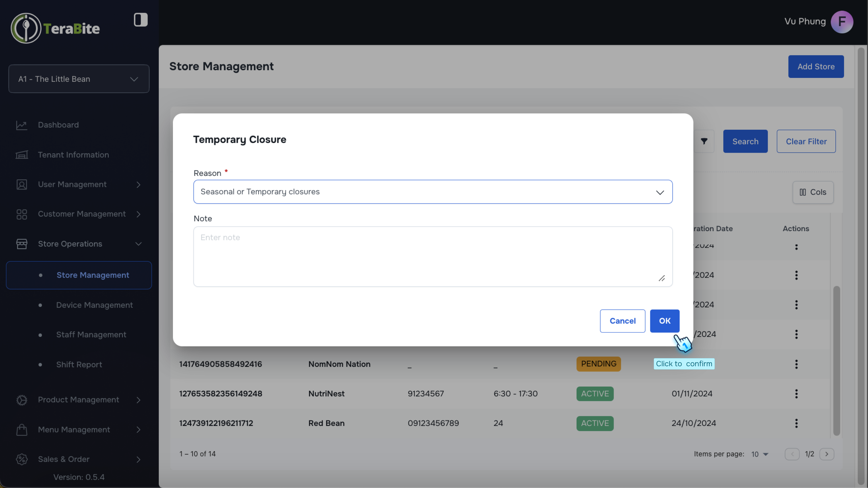868x488 pixels.
Task: Open actions menu for NutriNest row
Action: (x=796, y=394)
